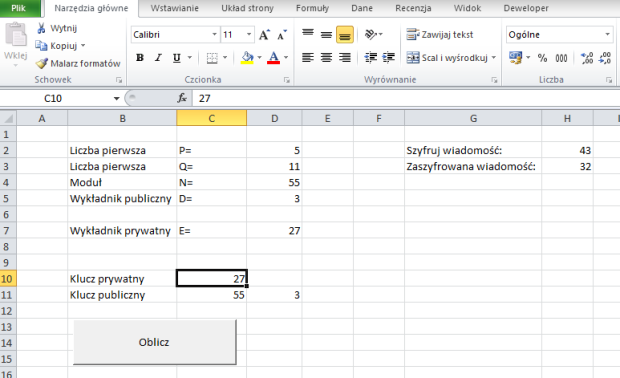Open borders dropdown arrow
620x378 pixels.
pos(225,58)
